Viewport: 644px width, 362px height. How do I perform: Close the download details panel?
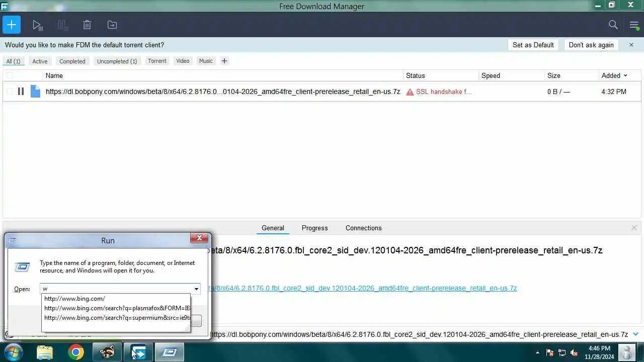pos(634,228)
